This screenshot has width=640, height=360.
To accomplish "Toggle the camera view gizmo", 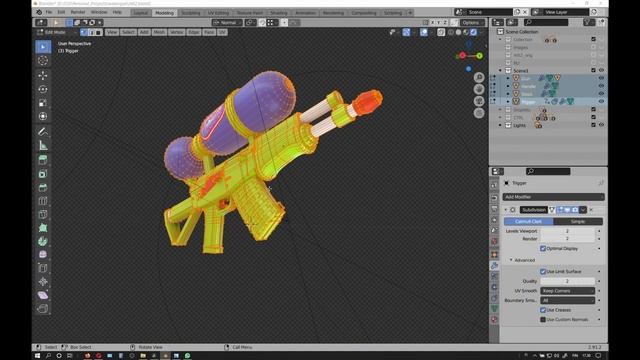I will click(479, 101).
